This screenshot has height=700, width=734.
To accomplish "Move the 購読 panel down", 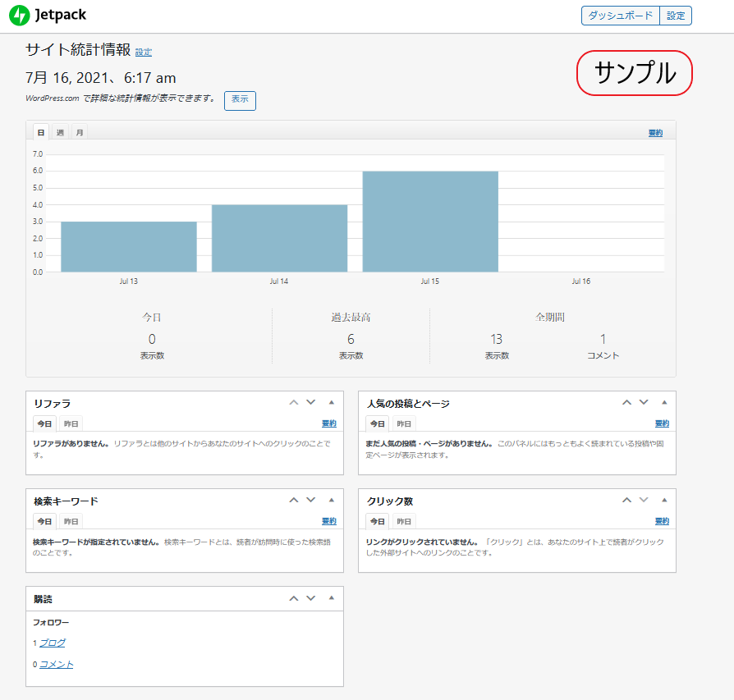I will pos(310,597).
